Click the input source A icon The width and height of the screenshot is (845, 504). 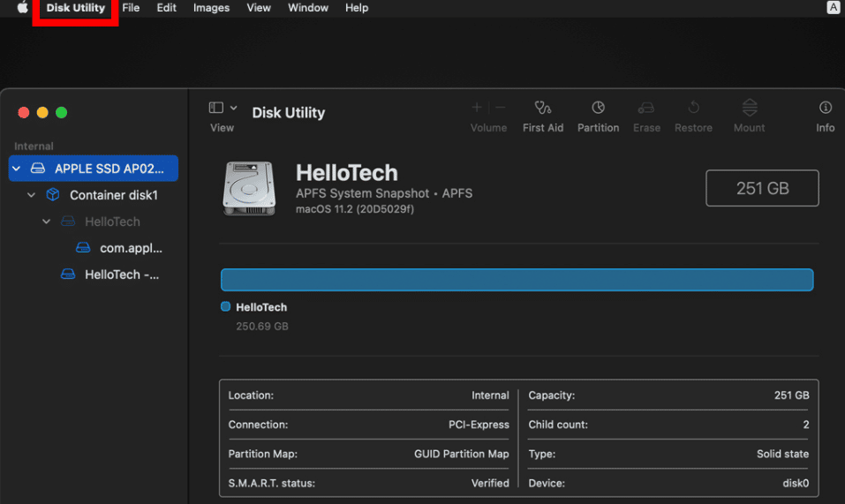pos(834,8)
